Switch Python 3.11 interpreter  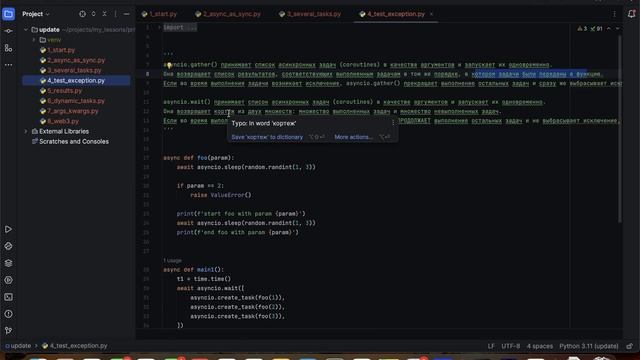coord(589,346)
